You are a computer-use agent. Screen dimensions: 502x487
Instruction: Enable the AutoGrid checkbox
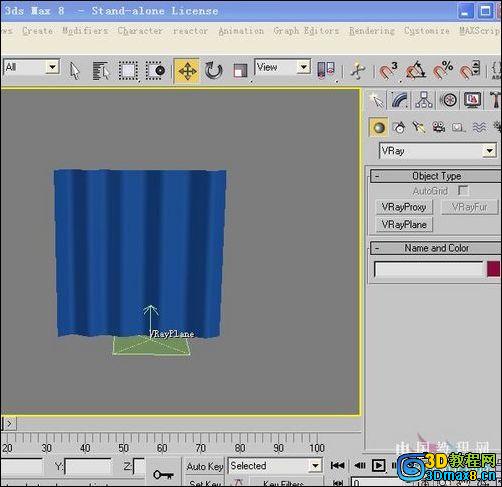point(463,191)
